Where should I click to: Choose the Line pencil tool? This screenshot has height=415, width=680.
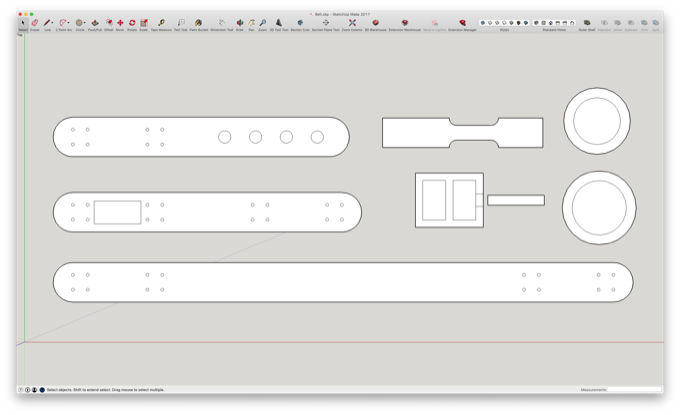[47, 23]
